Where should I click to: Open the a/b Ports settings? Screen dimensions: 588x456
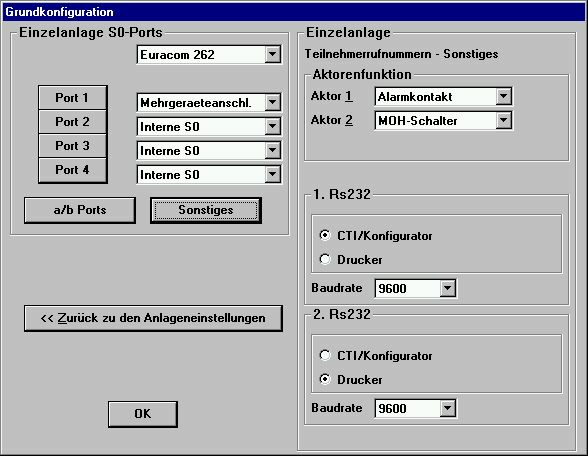80,210
